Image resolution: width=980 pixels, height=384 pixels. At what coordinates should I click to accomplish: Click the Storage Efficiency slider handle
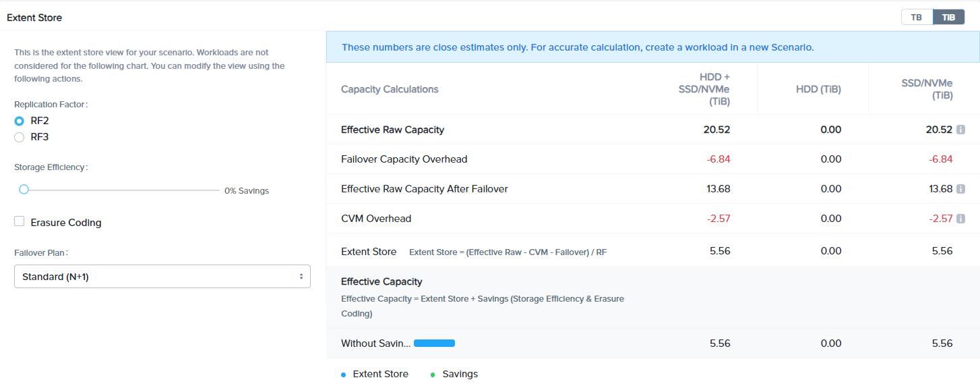(x=24, y=190)
